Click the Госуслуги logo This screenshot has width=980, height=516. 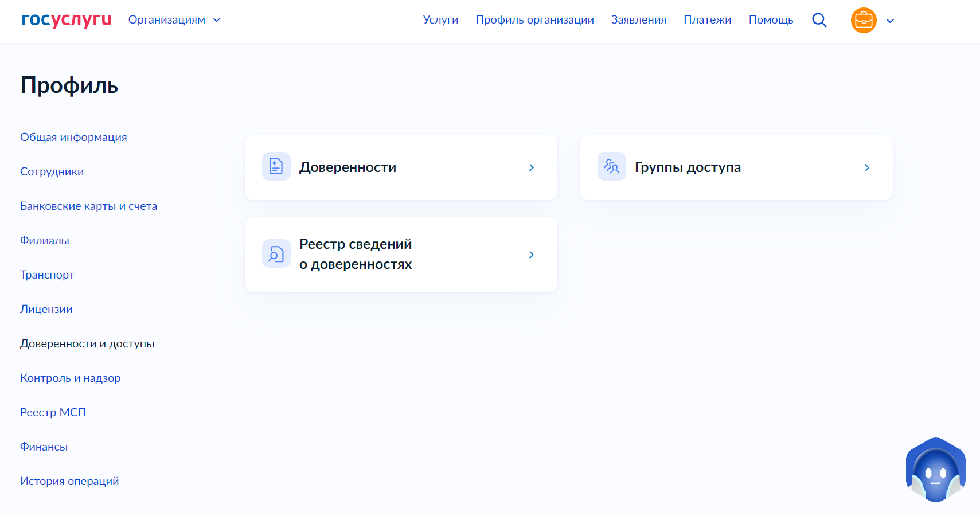point(67,19)
